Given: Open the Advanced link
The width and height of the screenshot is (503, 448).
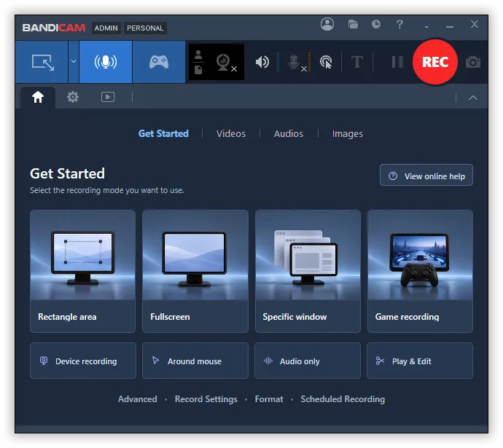Looking at the screenshot, I should [137, 399].
